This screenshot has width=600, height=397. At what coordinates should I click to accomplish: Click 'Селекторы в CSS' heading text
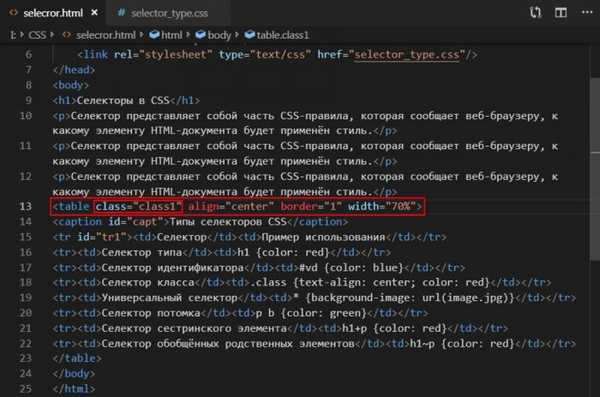[x=122, y=101]
